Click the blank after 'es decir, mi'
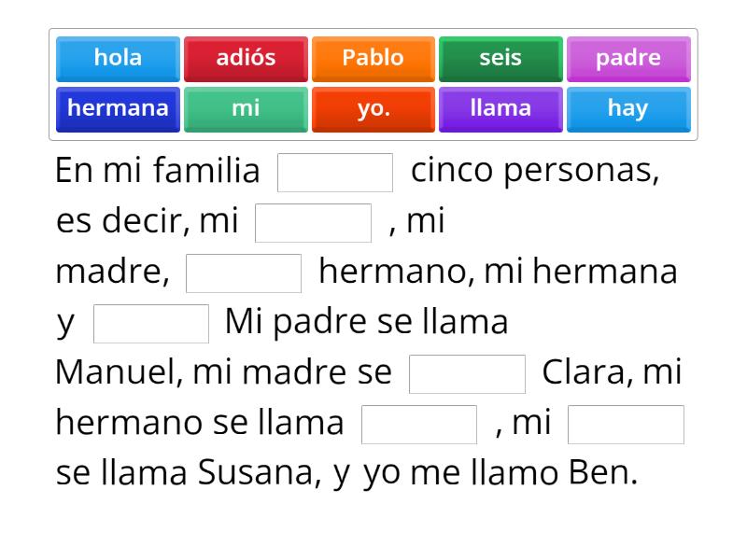Image resolution: width=747 pixels, height=560 pixels. coord(314,220)
